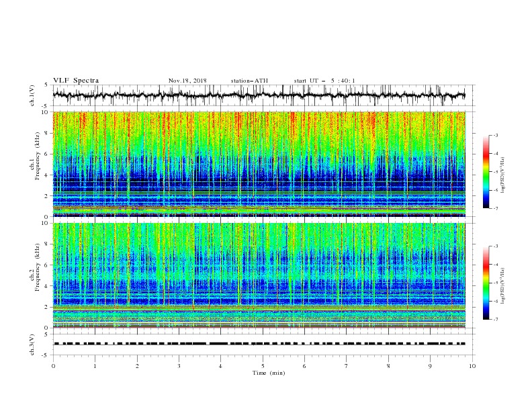Click the "ch.3(V)" axis label

[x=32, y=345]
